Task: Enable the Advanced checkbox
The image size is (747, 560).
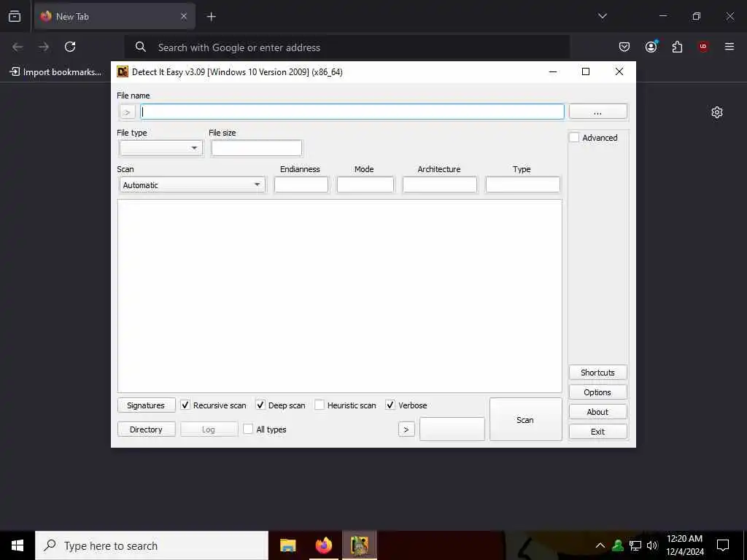Action: coord(574,138)
